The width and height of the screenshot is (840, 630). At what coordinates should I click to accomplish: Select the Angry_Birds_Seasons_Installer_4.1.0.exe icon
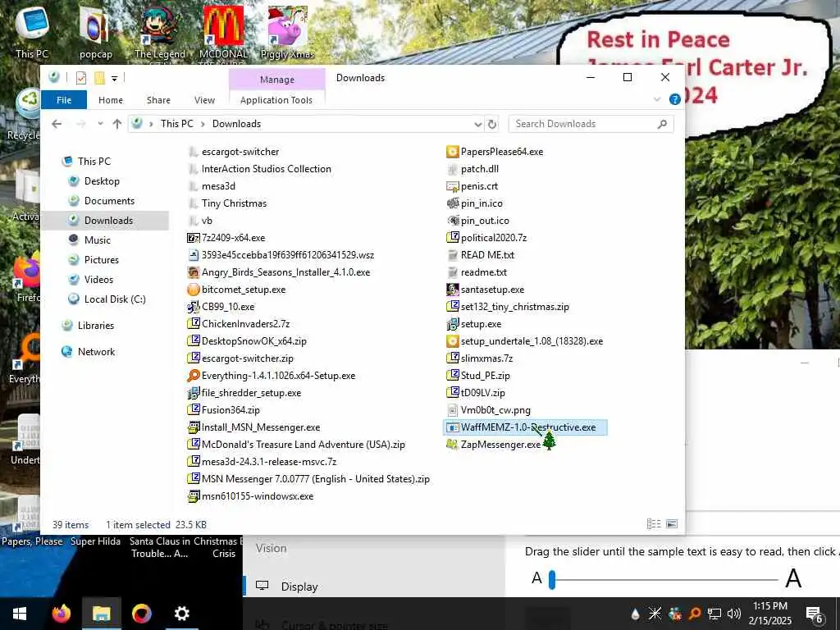coord(194,272)
